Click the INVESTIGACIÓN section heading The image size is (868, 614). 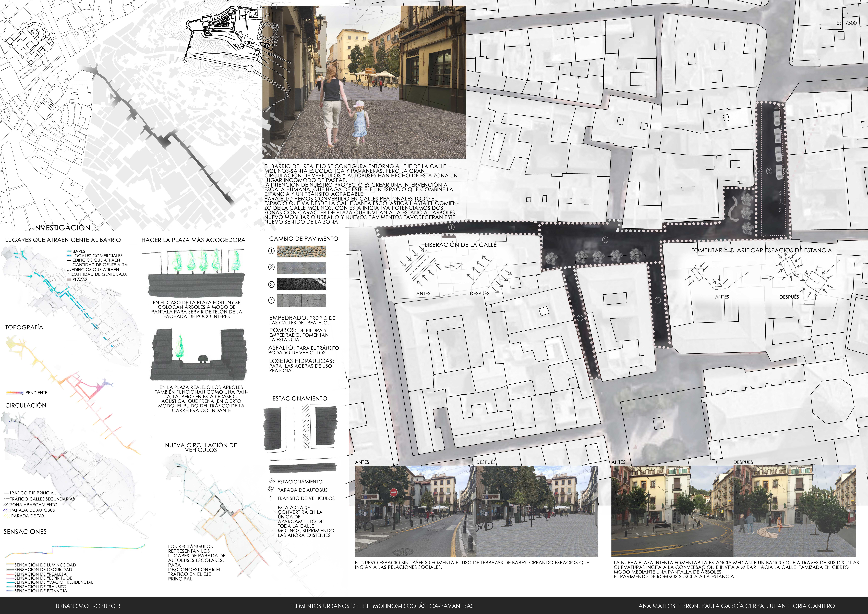pos(62,228)
